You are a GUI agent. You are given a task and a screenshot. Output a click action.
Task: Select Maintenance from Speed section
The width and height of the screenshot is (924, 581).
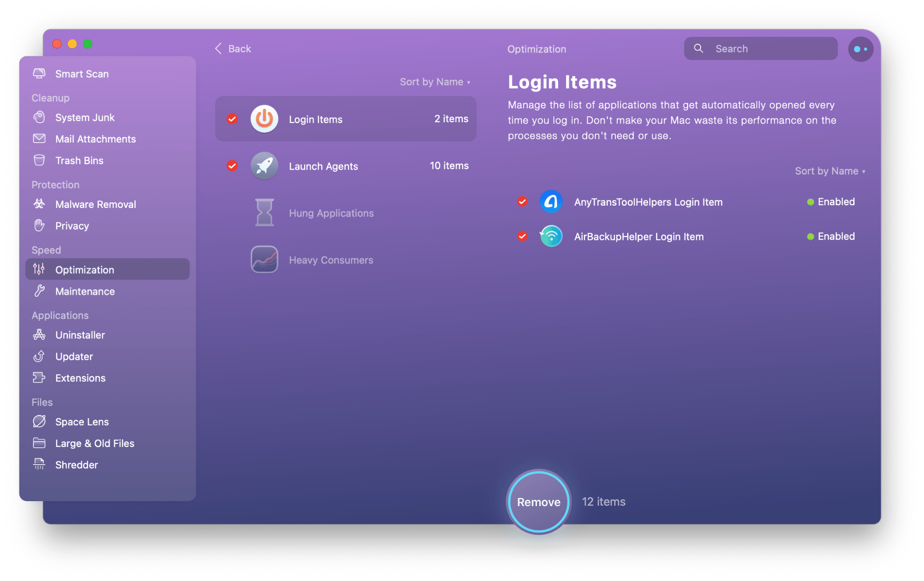click(85, 291)
